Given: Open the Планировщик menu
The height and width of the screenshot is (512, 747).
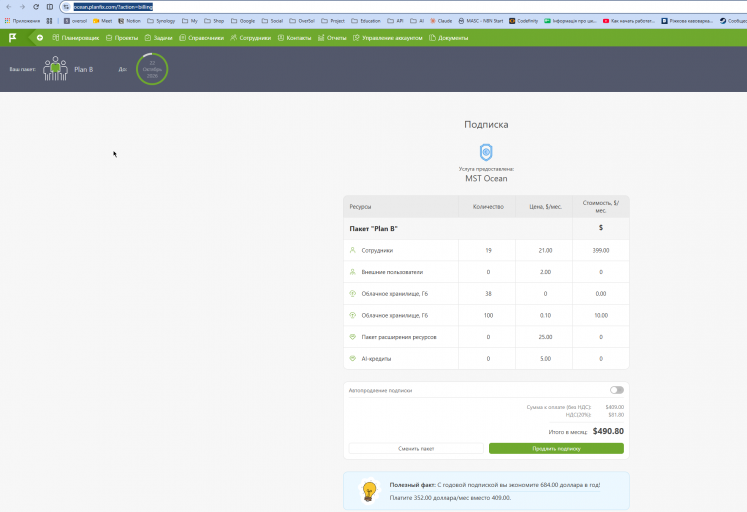Looking at the screenshot, I should click(76, 38).
